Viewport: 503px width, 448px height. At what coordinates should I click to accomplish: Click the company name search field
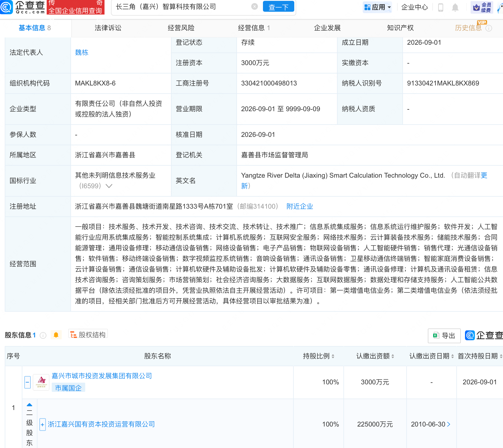182,7
